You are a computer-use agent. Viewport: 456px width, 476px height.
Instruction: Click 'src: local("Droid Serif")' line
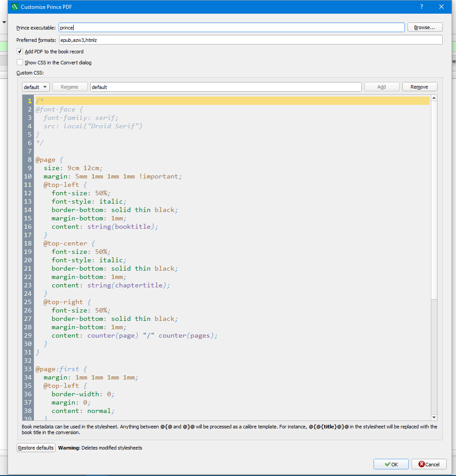(x=93, y=126)
